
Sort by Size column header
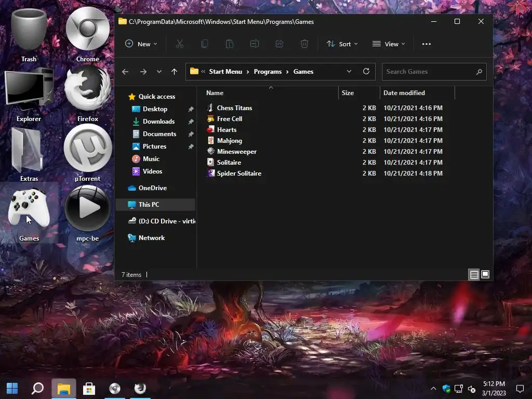348,92
